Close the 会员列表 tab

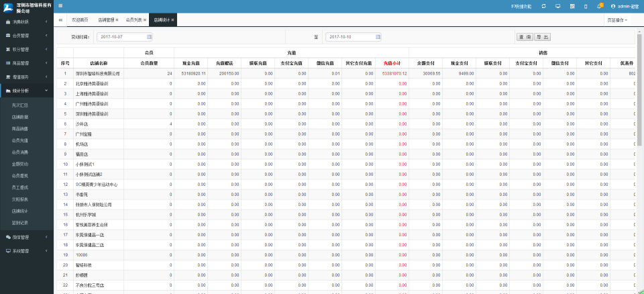click(144, 20)
